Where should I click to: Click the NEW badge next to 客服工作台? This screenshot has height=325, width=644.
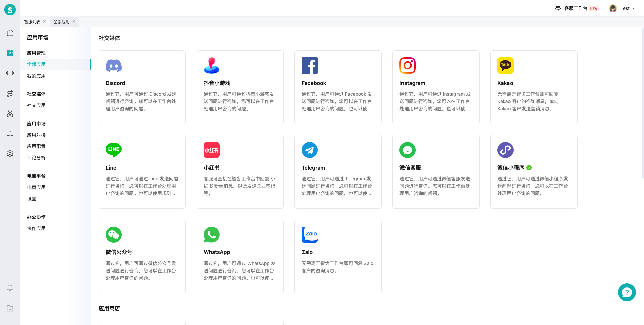point(594,9)
